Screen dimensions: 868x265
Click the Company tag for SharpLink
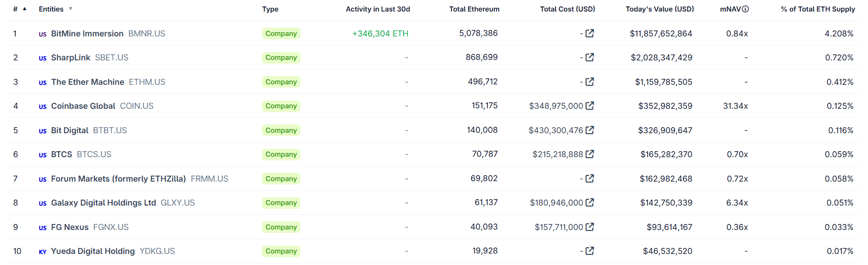(x=281, y=58)
